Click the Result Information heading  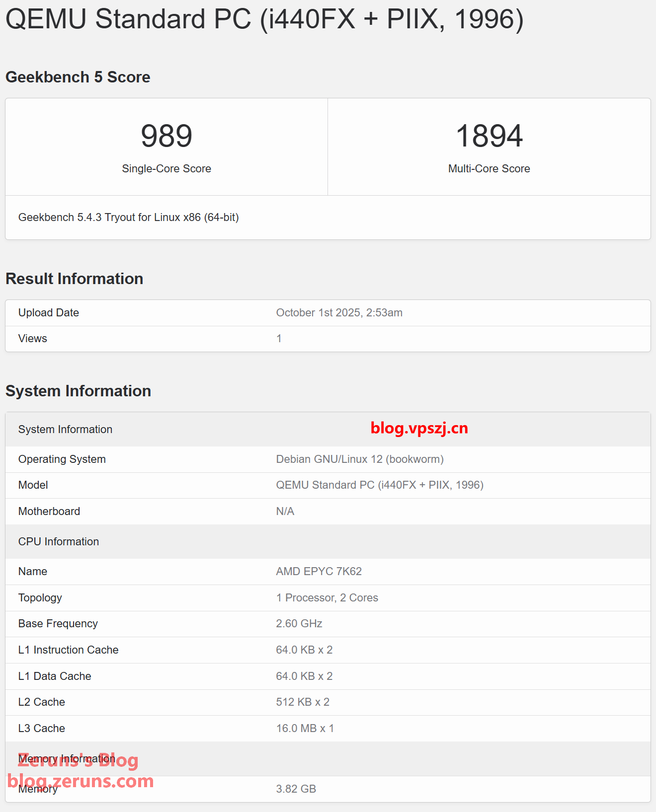pyautogui.click(x=75, y=279)
